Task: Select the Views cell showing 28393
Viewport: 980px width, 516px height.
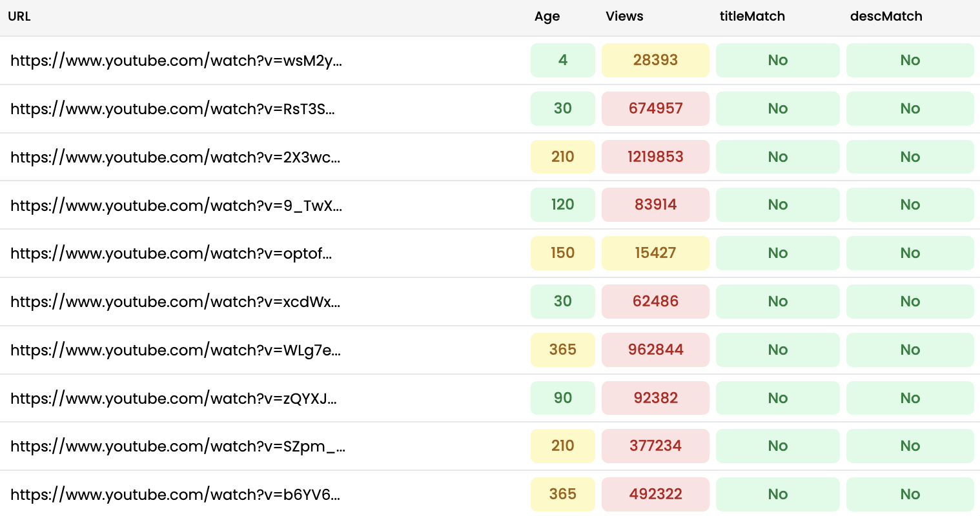Action: pyautogui.click(x=655, y=61)
